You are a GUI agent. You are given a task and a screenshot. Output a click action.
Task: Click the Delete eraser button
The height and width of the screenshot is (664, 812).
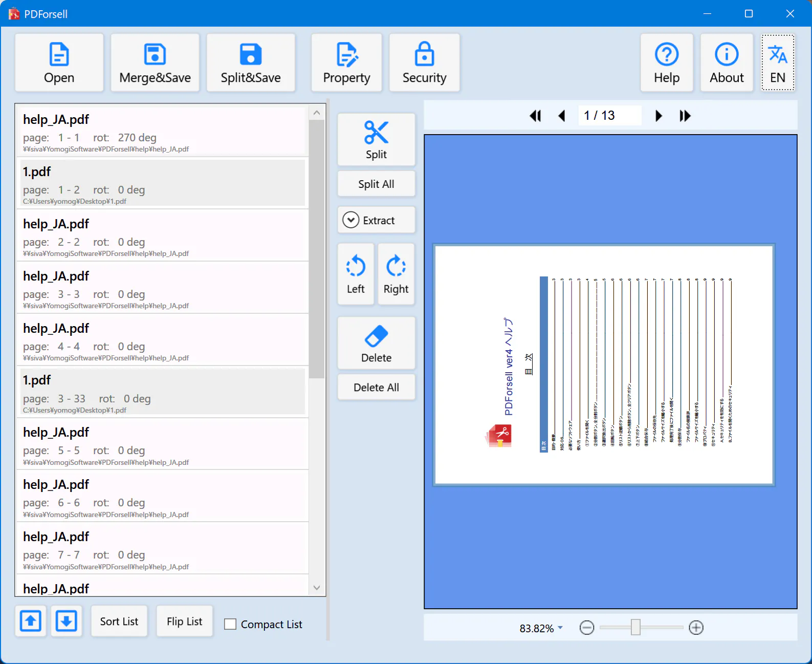click(x=376, y=343)
